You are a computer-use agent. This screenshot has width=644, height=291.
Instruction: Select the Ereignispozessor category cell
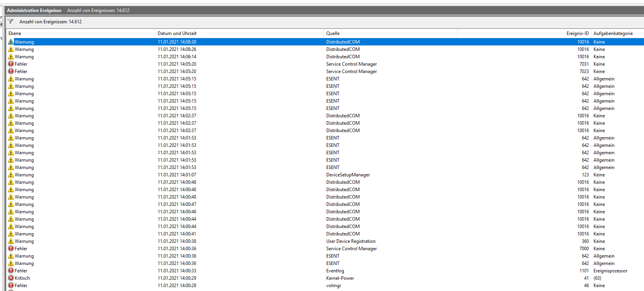coord(610,270)
